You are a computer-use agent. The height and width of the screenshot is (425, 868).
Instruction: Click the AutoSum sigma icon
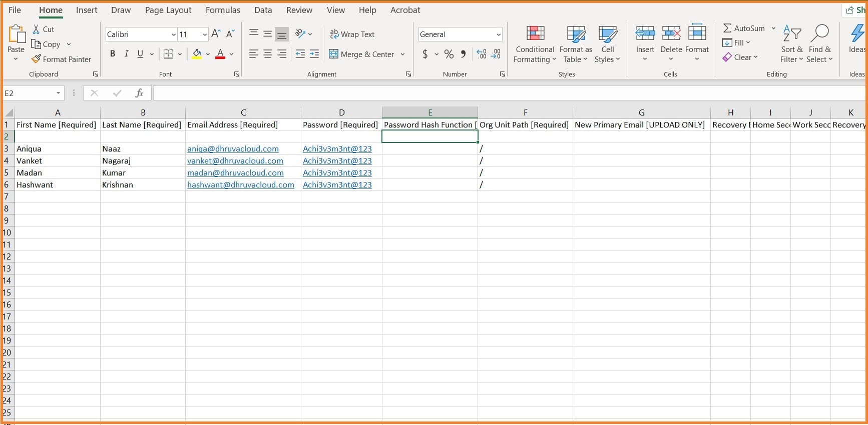pos(727,28)
